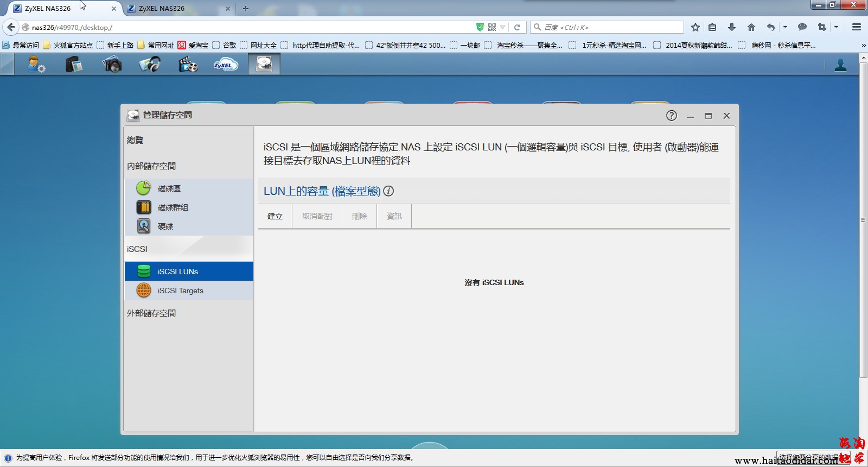Open the music headphones app icon
Screen dimensions: 868x467
click(x=150, y=65)
